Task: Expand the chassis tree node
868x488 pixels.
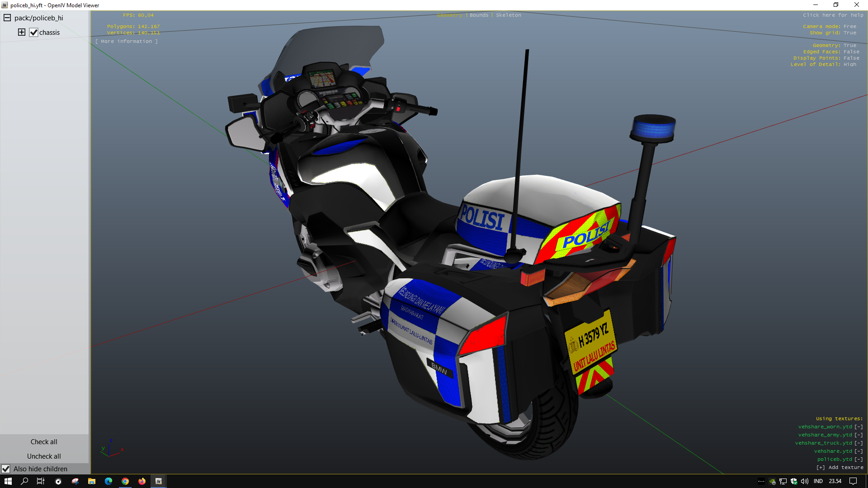Action: tap(21, 32)
